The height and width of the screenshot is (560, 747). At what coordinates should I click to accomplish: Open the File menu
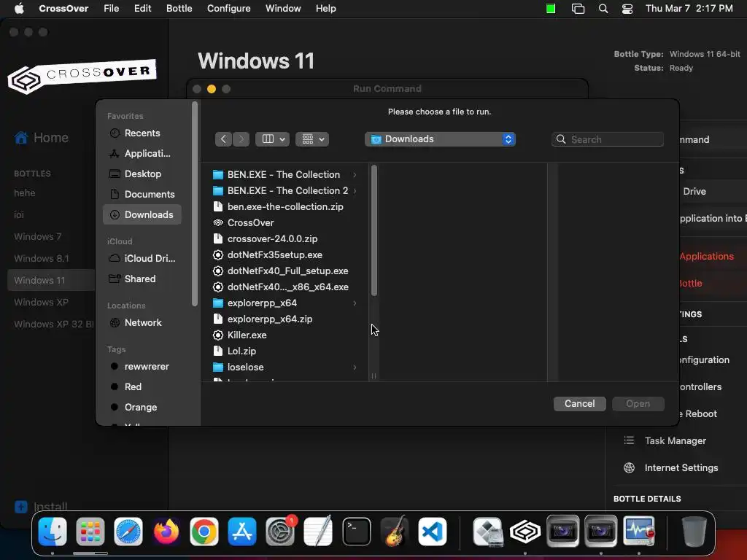(112, 9)
